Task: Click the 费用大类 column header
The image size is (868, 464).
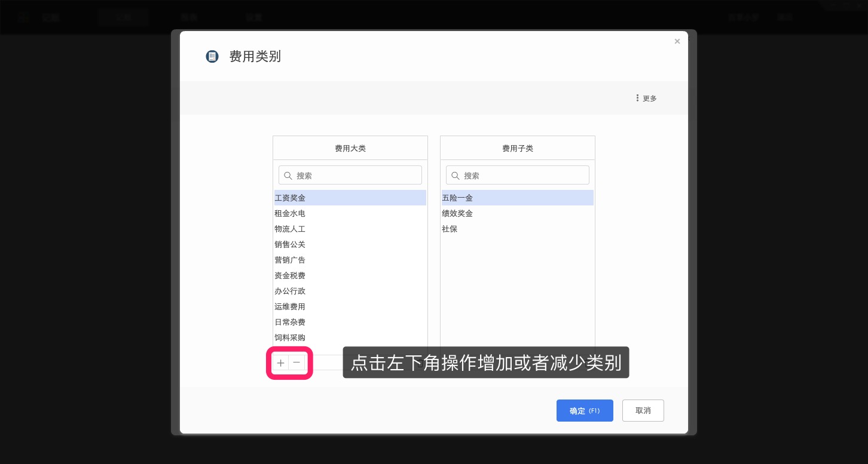Action: 350,148
